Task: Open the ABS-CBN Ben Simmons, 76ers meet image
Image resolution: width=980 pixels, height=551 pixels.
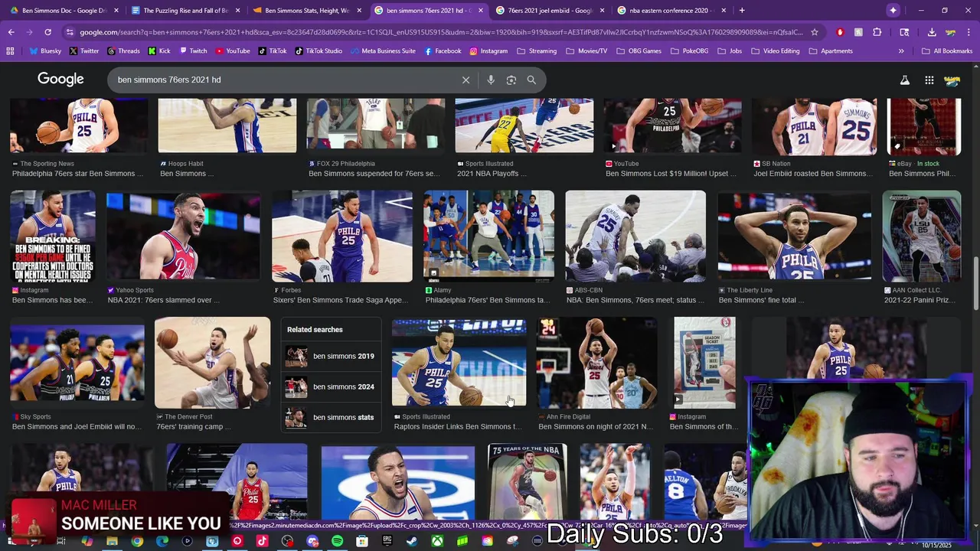Action: click(635, 236)
